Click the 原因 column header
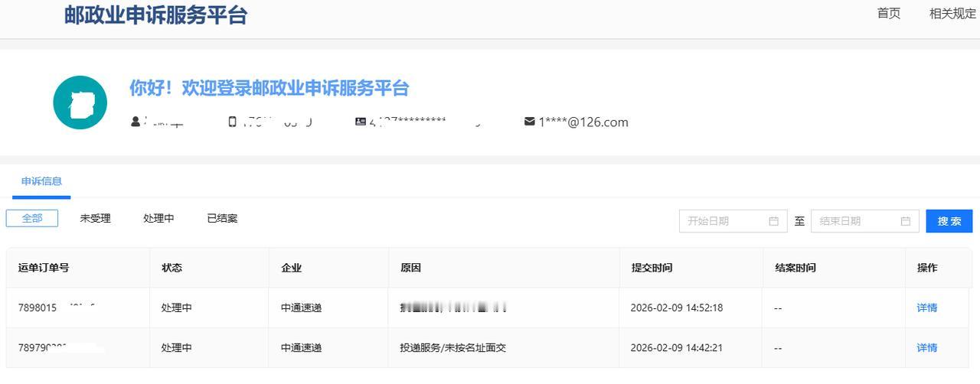Screen dimensions: 980x384 coord(410,268)
